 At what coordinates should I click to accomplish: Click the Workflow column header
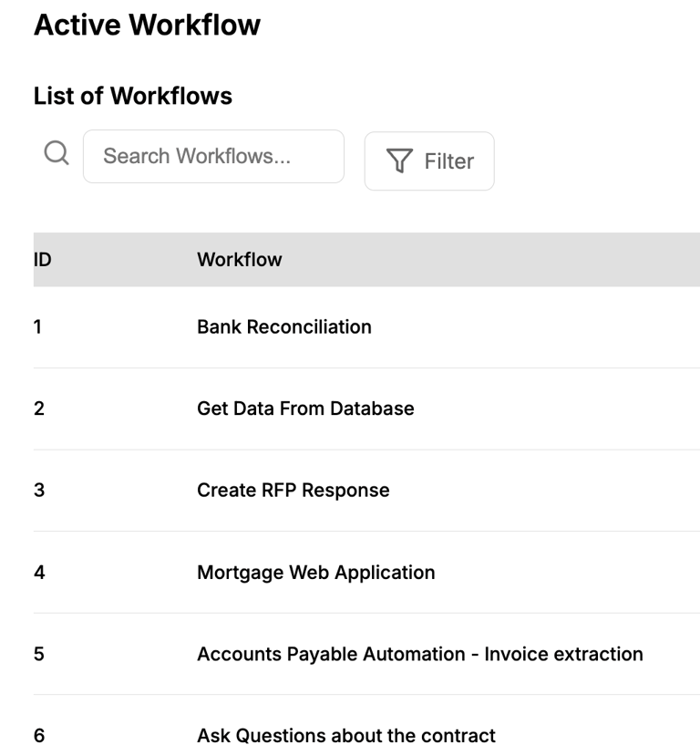pyautogui.click(x=239, y=260)
